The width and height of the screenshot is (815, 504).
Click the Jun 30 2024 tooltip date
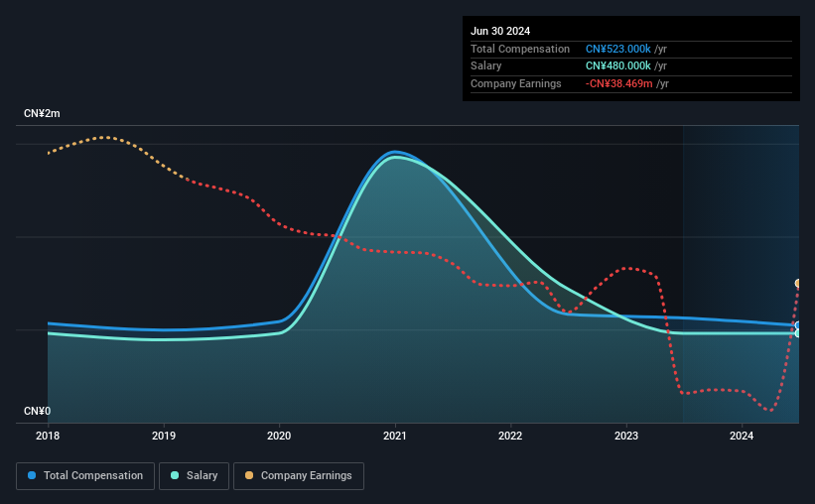(x=500, y=31)
